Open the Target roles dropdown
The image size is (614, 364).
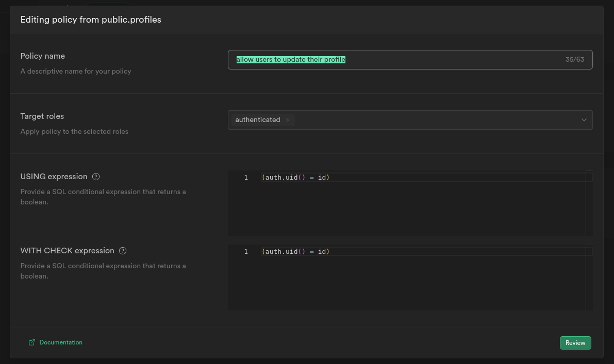[438, 119]
